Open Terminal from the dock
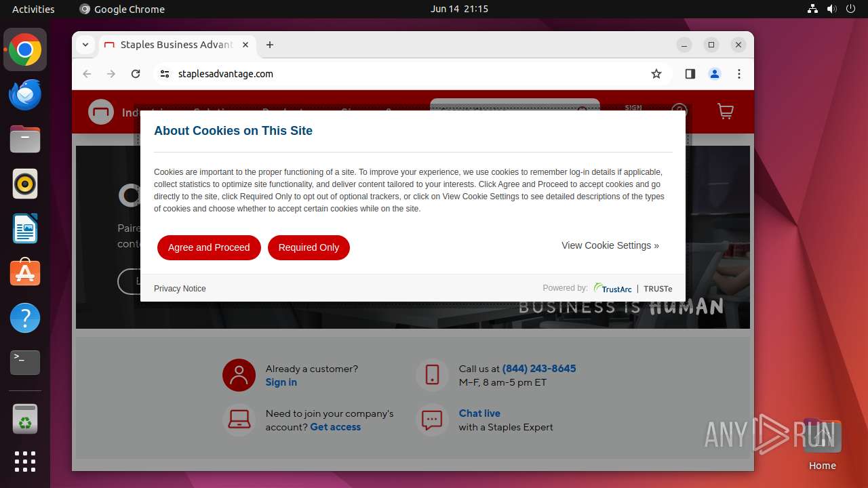This screenshot has height=488, width=868. [25, 363]
